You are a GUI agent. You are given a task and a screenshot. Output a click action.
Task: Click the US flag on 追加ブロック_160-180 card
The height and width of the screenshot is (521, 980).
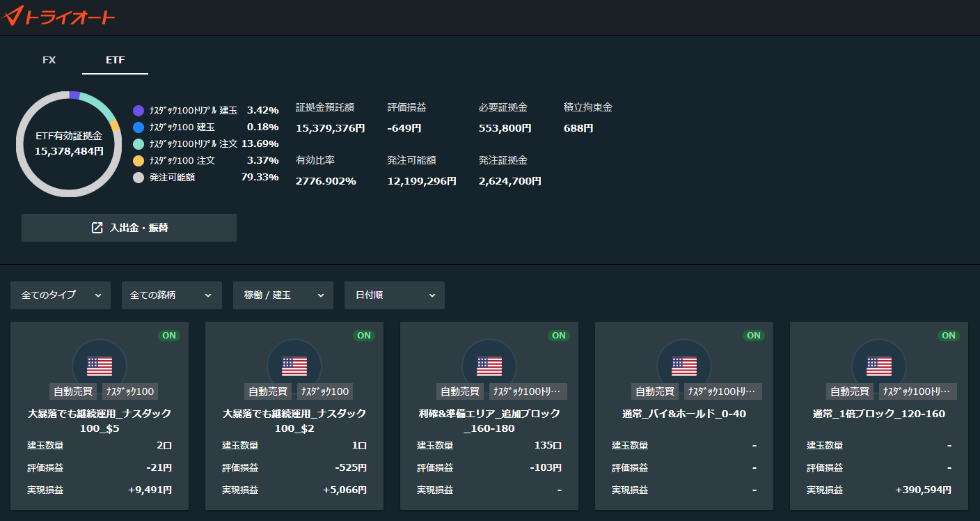coord(489,366)
